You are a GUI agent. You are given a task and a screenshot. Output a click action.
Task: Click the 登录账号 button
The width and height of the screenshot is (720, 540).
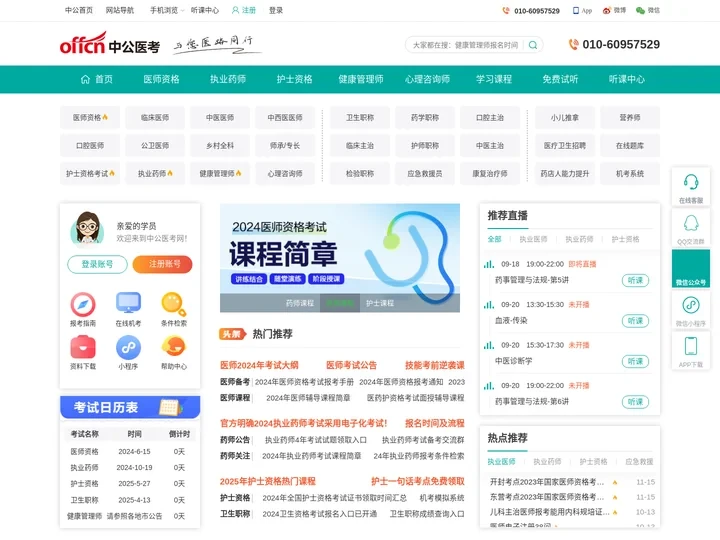click(x=97, y=264)
